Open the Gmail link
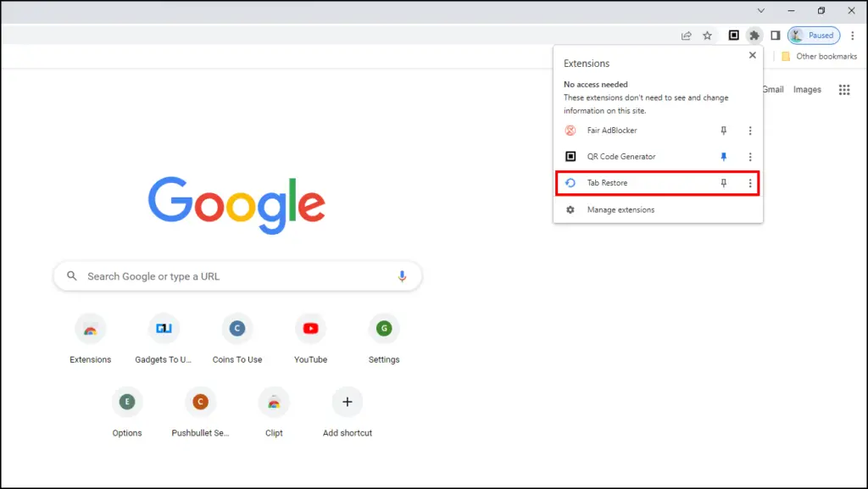868x489 pixels. (773, 90)
